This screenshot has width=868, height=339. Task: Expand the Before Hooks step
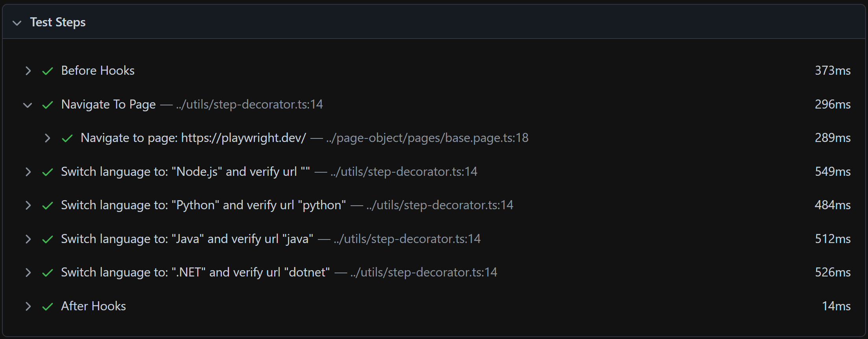click(28, 71)
